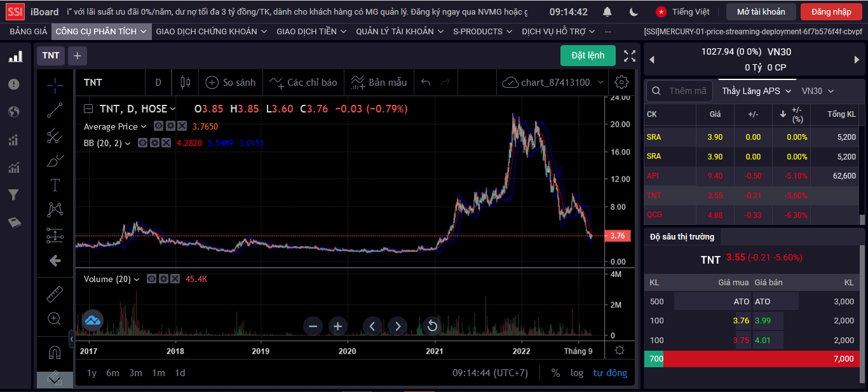The image size is (868, 392).
Task: Toggle percent scale on price axis
Action: tap(555, 373)
